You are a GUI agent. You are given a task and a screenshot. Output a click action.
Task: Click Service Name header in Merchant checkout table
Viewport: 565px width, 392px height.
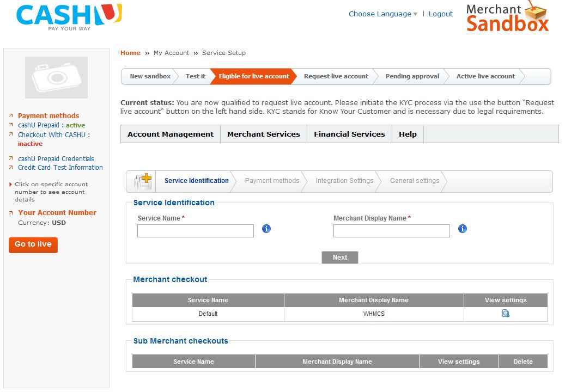pos(208,300)
